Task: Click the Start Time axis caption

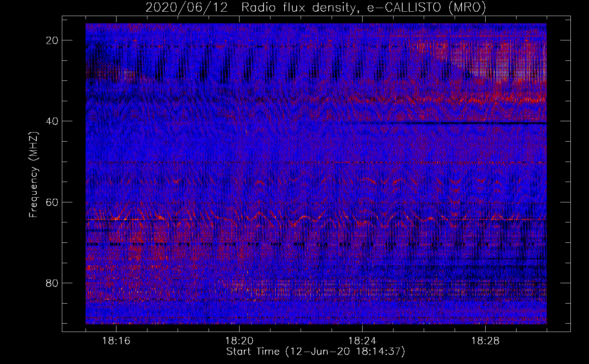Action: [316, 352]
